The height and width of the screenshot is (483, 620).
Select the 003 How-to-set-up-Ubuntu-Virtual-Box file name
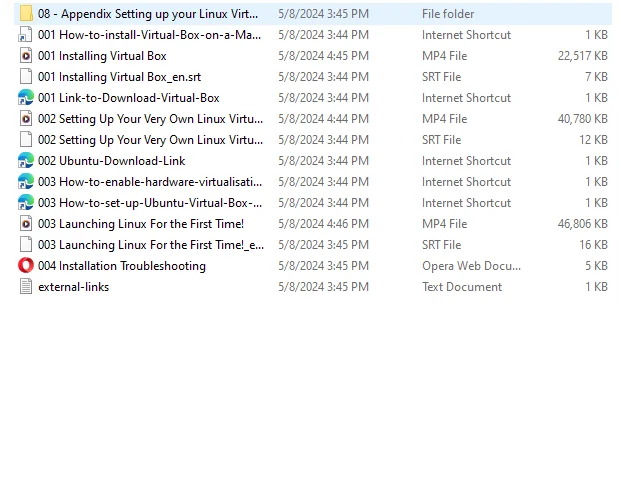[150, 203]
